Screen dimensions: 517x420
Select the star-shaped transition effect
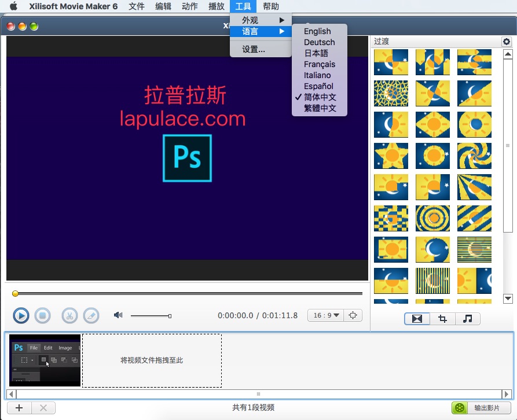pos(391,156)
